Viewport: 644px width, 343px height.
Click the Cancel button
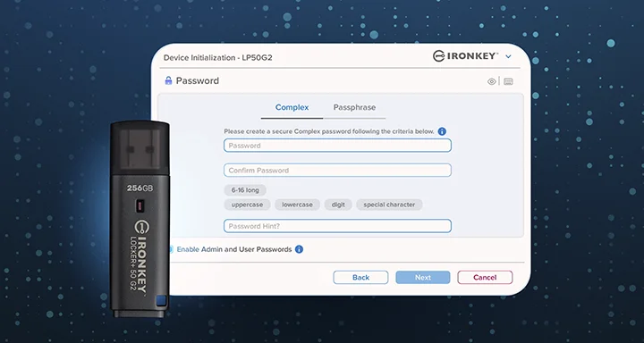(x=485, y=278)
